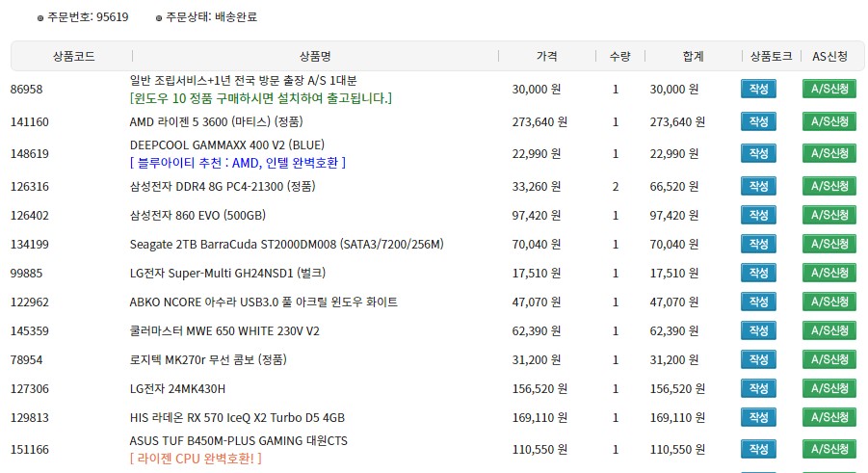Click product code 141160
Image resolution: width=868 pixels, height=473 pixels.
pos(29,121)
